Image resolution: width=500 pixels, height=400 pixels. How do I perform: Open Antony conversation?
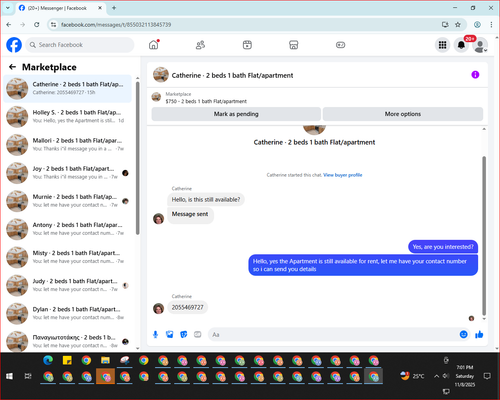(x=67, y=229)
